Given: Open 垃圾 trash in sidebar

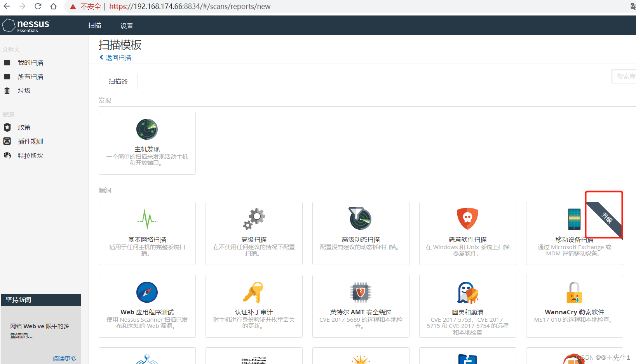Looking at the screenshot, I should pyautogui.click(x=24, y=90).
